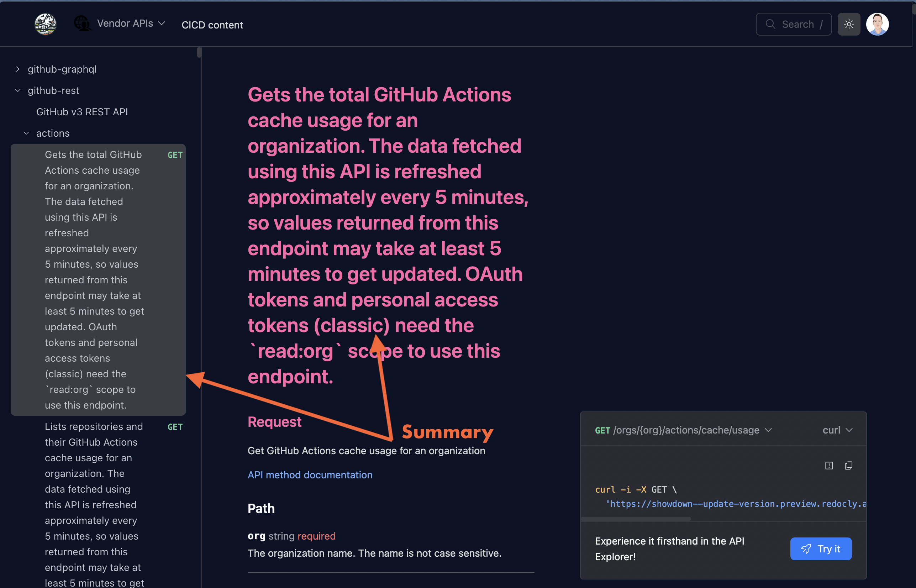The height and width of the screenshot is (588, 916).
Task: Click the GET badge on the first sidebar entry
Action: pos(175,155)
